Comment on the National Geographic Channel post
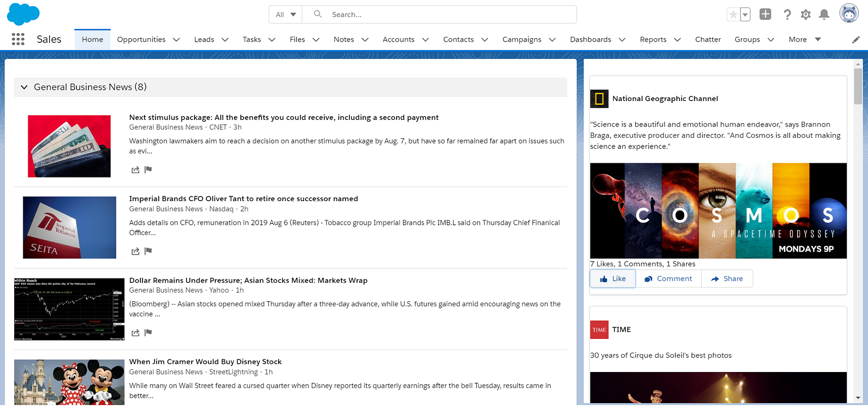The image size is (868, 406). click(x=668, y=279)
